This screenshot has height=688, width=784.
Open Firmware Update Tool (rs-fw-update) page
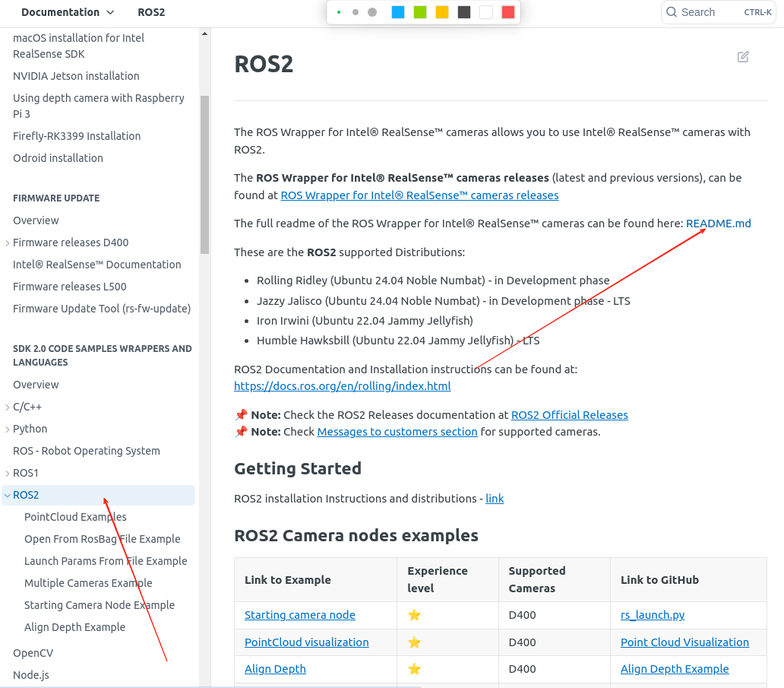pos(102,309)
